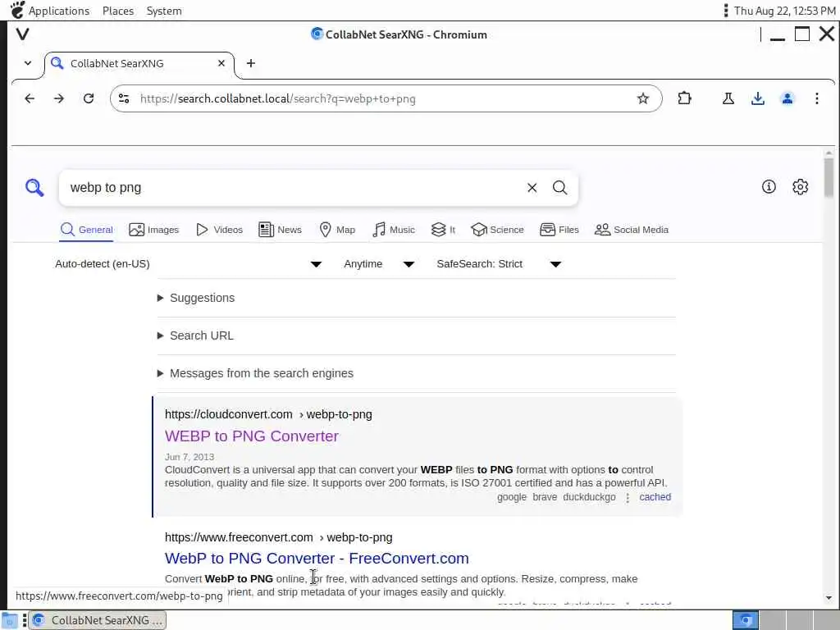Screen dimensions: 840x630
Task: Open the Downloads icon
Action: (x=757, y=98)
